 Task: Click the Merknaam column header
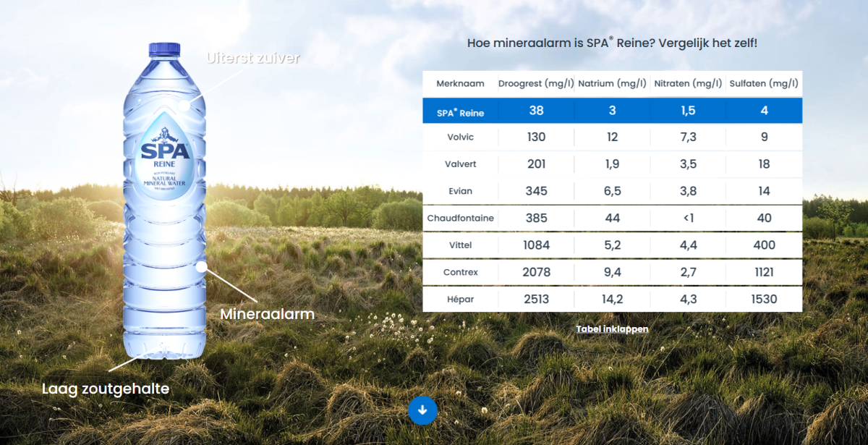459,84
